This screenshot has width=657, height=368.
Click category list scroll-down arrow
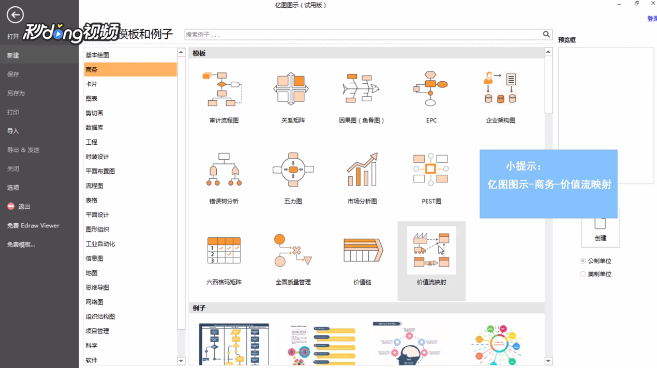[181, 360]
